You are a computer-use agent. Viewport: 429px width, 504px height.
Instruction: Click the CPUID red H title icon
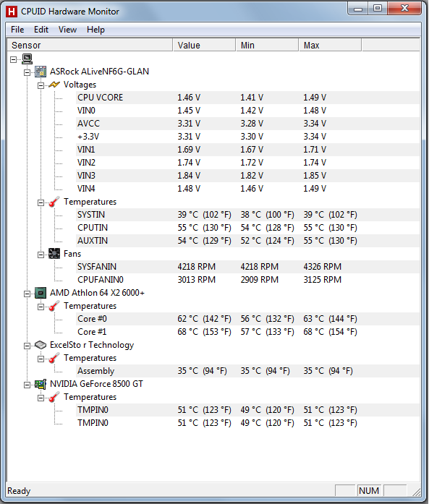tap(12, 12)
